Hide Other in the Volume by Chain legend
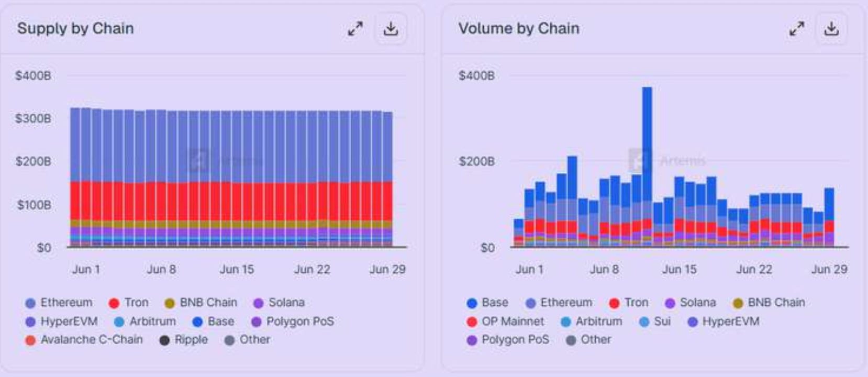This screenshot has height=377, width=868. click(589, 340)
